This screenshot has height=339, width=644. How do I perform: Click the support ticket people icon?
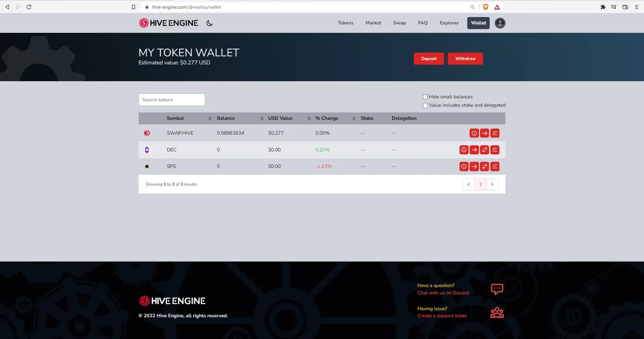(497, 312)
